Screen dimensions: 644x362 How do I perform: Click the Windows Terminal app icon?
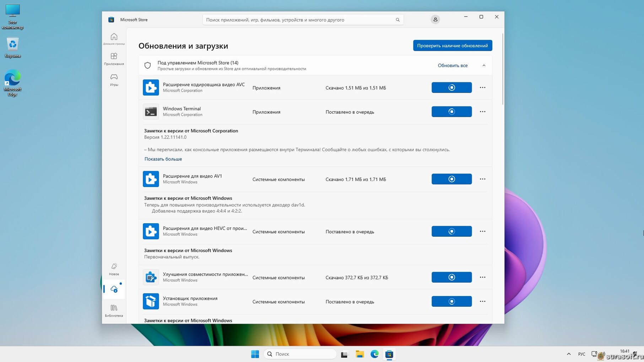pos(151,112)
